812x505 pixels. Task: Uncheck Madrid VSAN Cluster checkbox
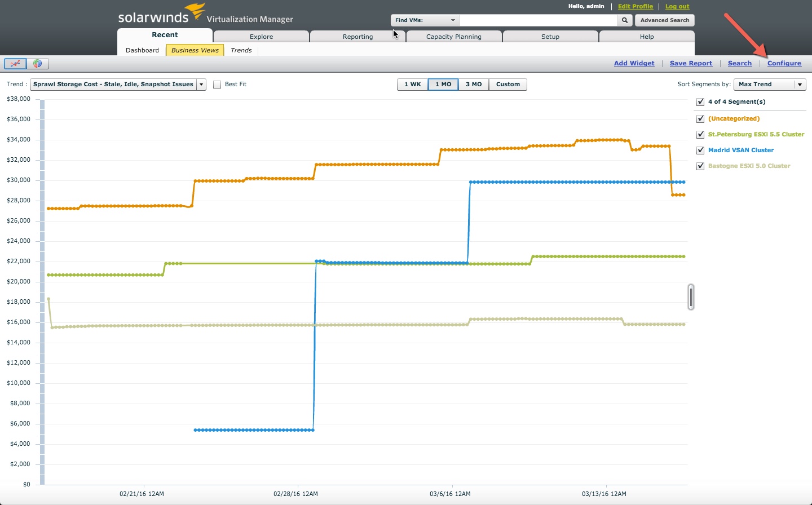700,150
